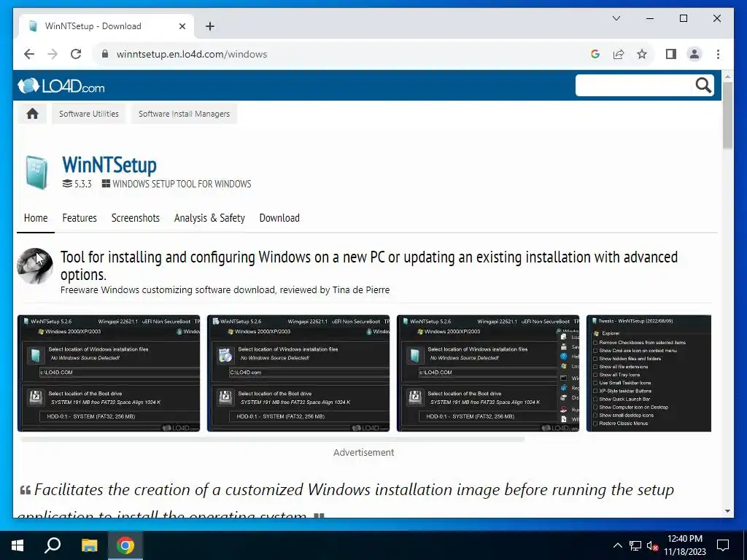The image size is (747, 560).
Task: Click the LO4D.com logo
Action: 61,86
